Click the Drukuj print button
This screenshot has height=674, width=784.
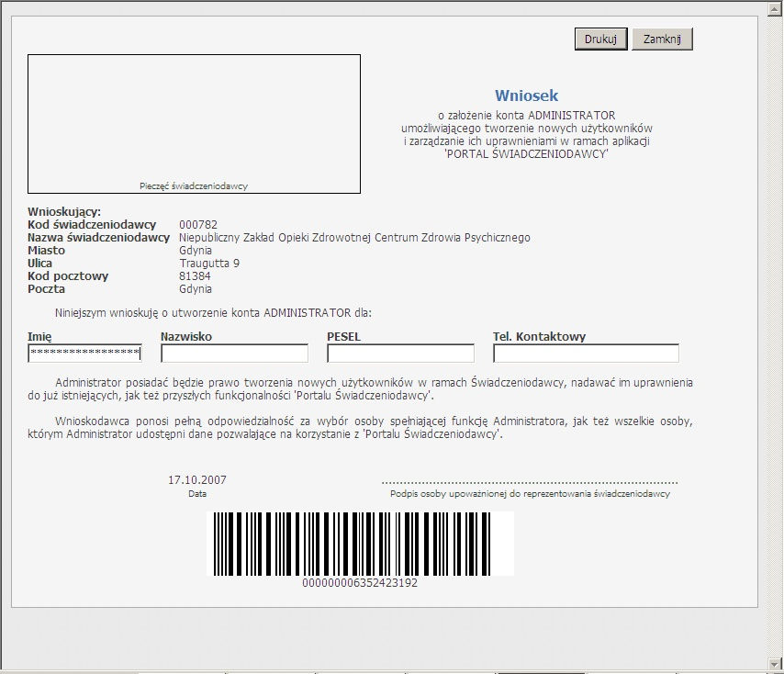600,39
